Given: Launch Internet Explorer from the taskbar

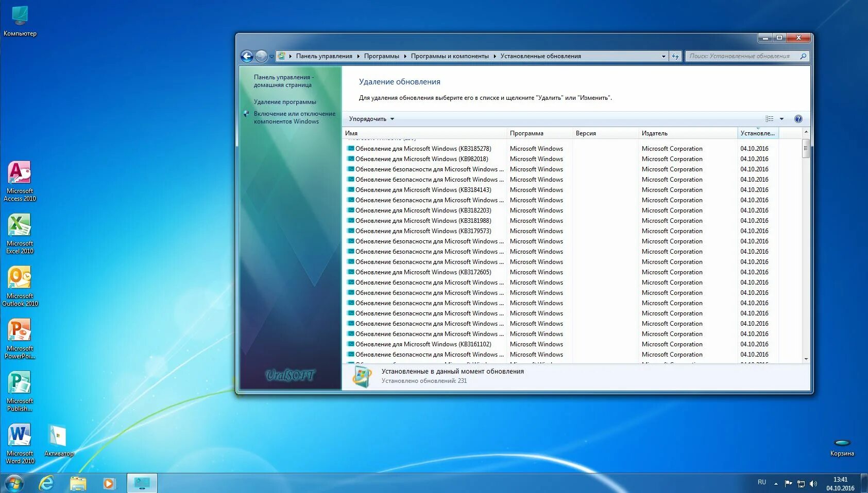Looking at the screenshot, I should pos(46,483).
